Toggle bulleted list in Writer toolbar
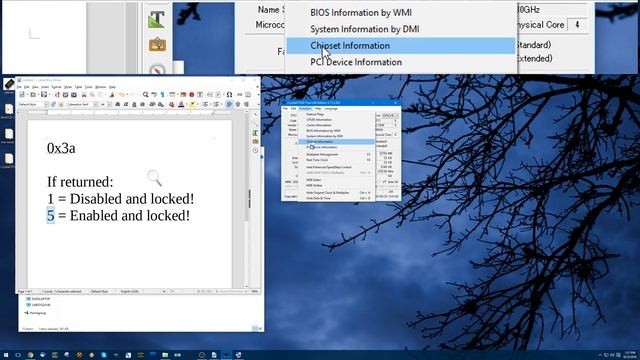Screen dimensions: 640x360 pos(205,104)
